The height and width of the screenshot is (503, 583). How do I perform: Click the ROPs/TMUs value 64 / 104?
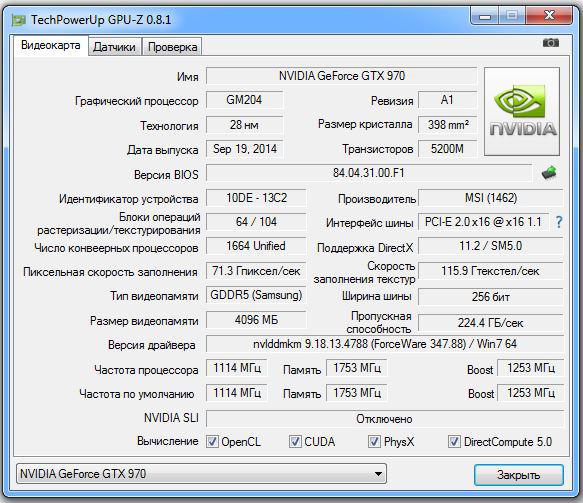tap(256, 222)
